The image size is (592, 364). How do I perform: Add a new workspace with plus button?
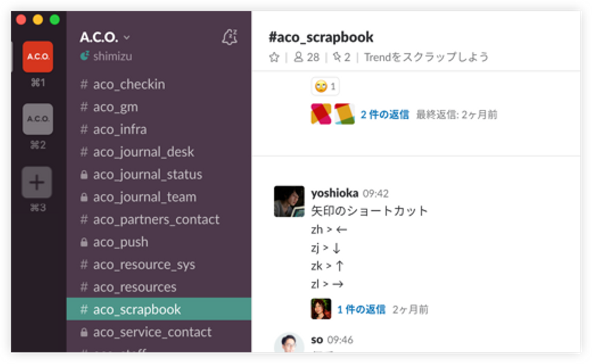point(37,182)
